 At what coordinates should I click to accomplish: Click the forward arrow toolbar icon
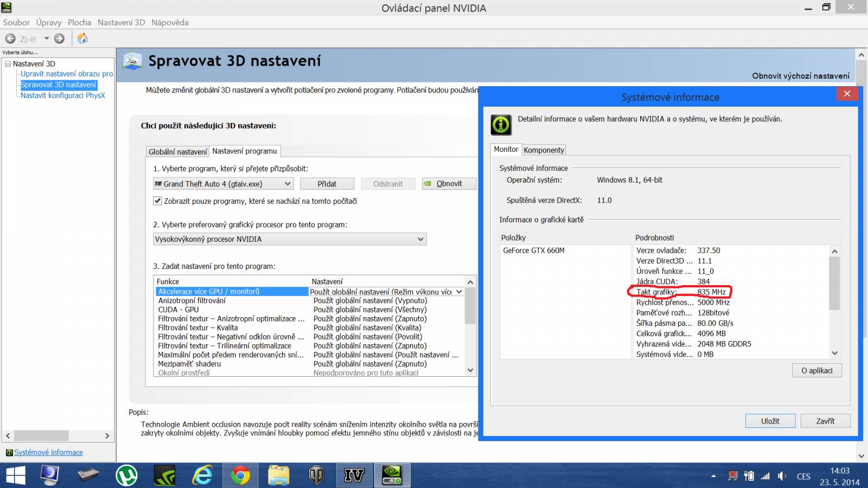[x=60, y=38]
